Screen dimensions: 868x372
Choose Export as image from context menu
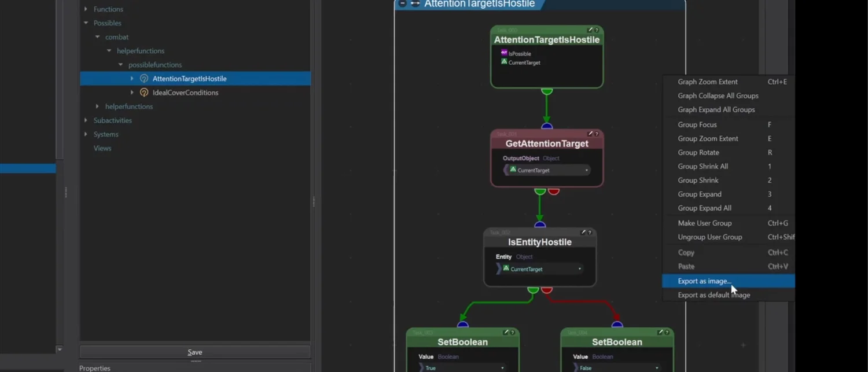tap(704, 281)
